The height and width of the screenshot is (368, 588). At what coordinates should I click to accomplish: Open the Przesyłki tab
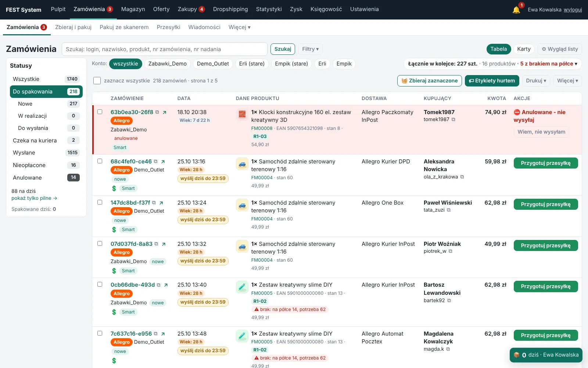168,27
